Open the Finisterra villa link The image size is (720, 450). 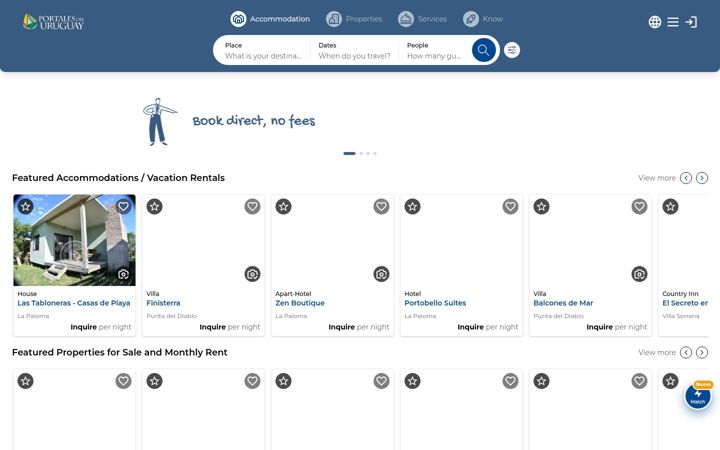(x=163, y=303)
